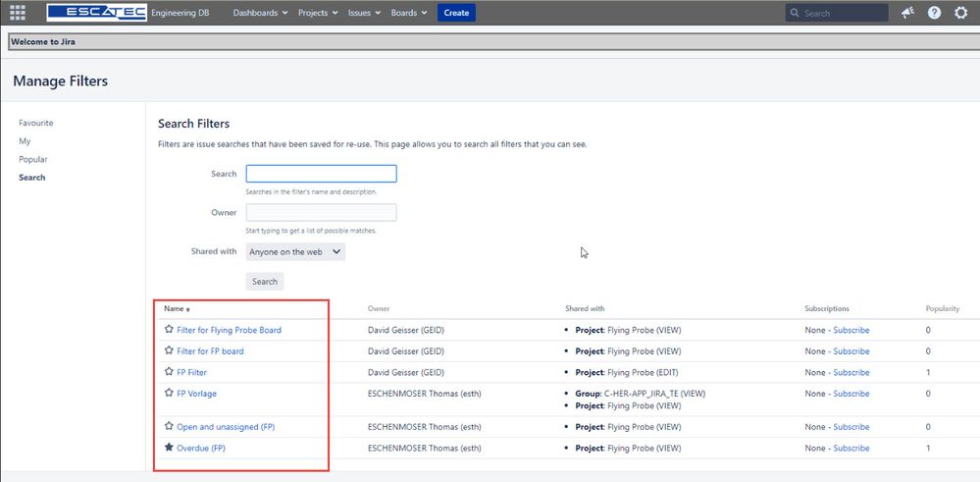The width and height of the screenshot is (980, 482).
Task: Focus the filter name Search field
Action: [x=321, y=174]
